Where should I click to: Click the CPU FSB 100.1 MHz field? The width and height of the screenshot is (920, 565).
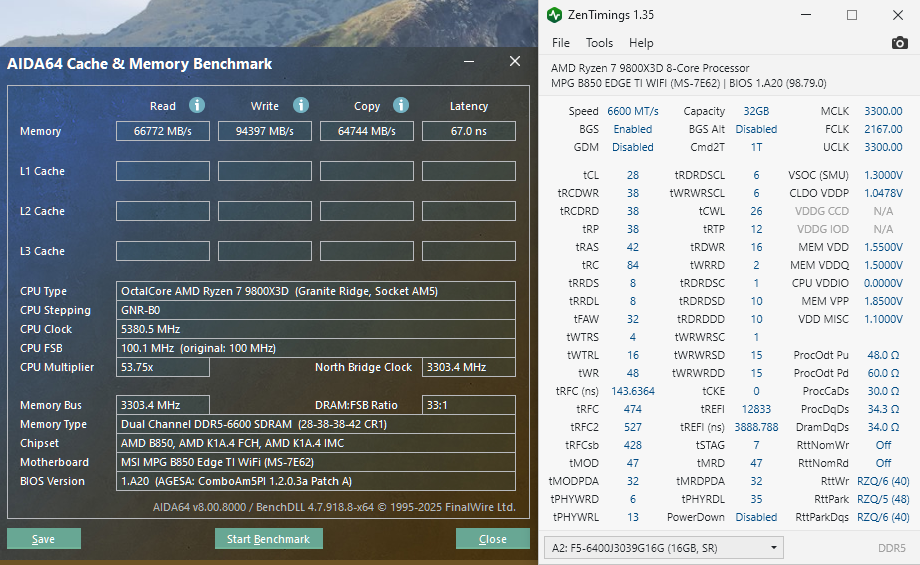[316, 348]
